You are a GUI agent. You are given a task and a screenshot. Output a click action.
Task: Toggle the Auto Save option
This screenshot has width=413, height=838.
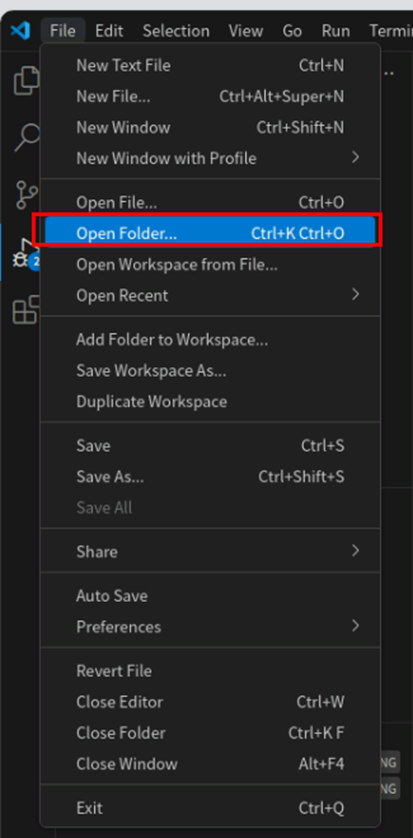click(x=210, y=595)
